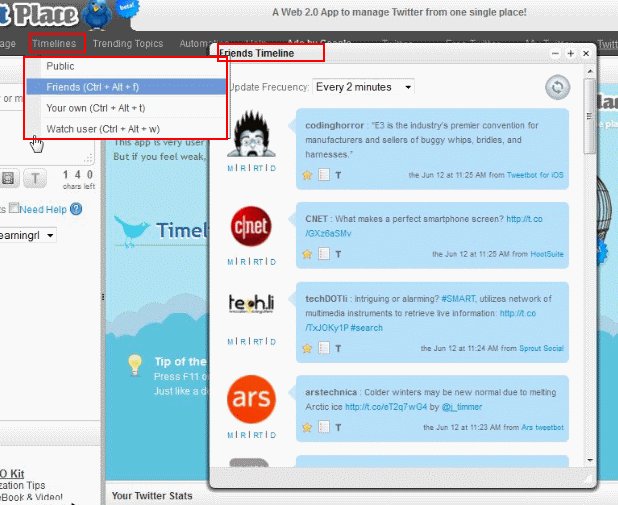Open note icon on CNET tweet
Image resolution: width=618 pixels, height=505 pixels.
[x=324, y=254]
